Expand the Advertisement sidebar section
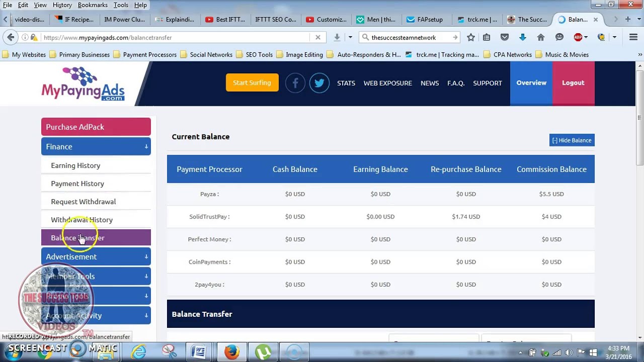This screenshot has height=362, width=644. tap(96, 256)
